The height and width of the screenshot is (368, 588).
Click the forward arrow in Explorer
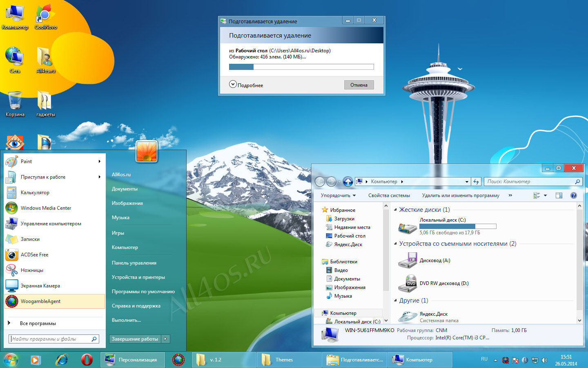point(332,182)
